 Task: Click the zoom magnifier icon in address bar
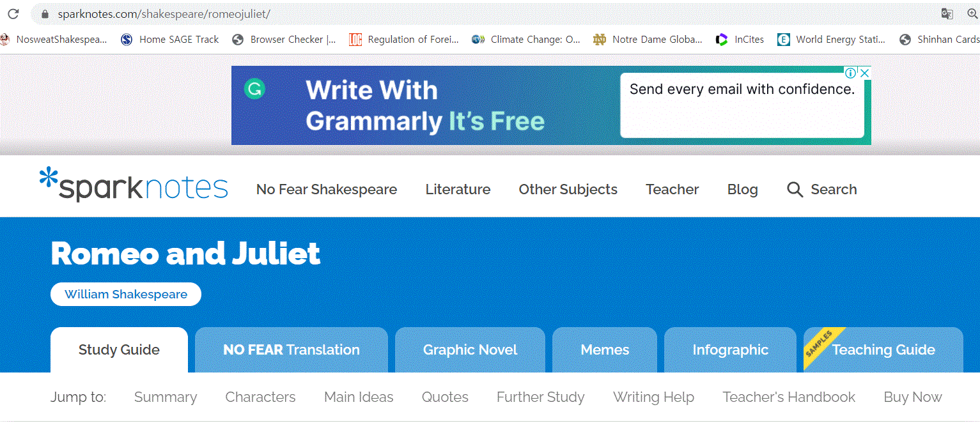pos(973,14)
